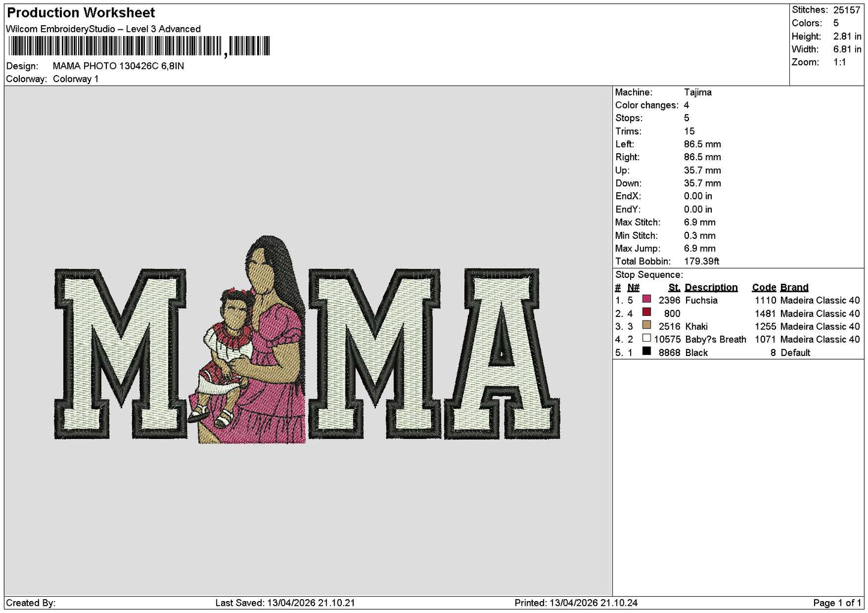
Task: Click the 'Down:' label
Action: 628,184
